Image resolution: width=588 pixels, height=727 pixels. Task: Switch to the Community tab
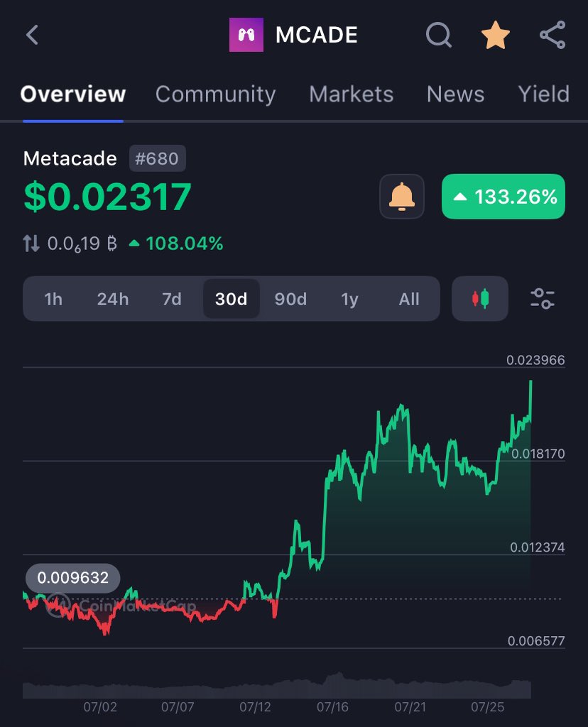coord(215,94)
